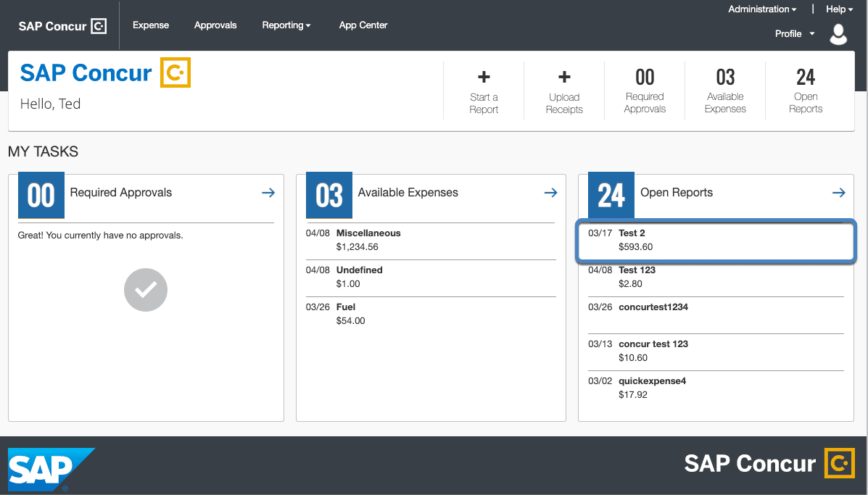Click the blue 24 Open Reports badge
The image size is (868, 495).
[611, 195]
